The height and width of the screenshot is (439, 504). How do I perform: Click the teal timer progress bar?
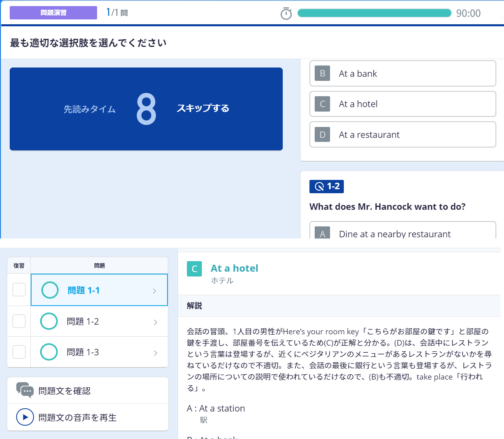374,13
